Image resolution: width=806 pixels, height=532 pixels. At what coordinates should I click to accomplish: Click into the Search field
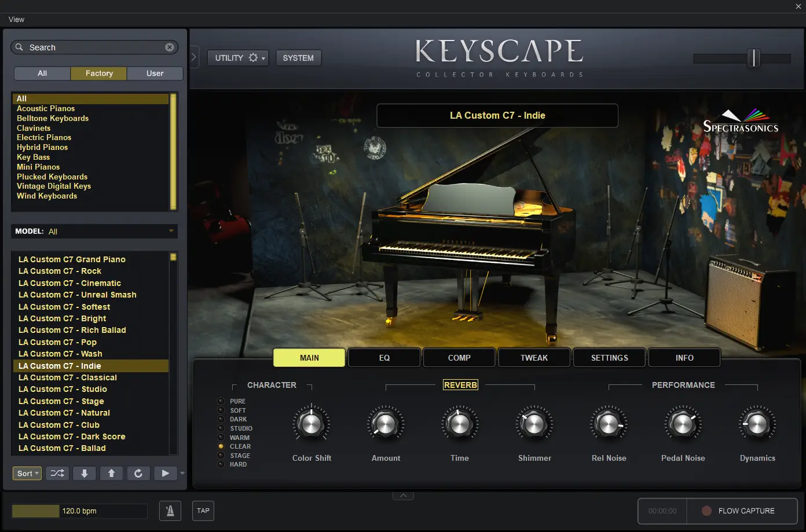94,47
